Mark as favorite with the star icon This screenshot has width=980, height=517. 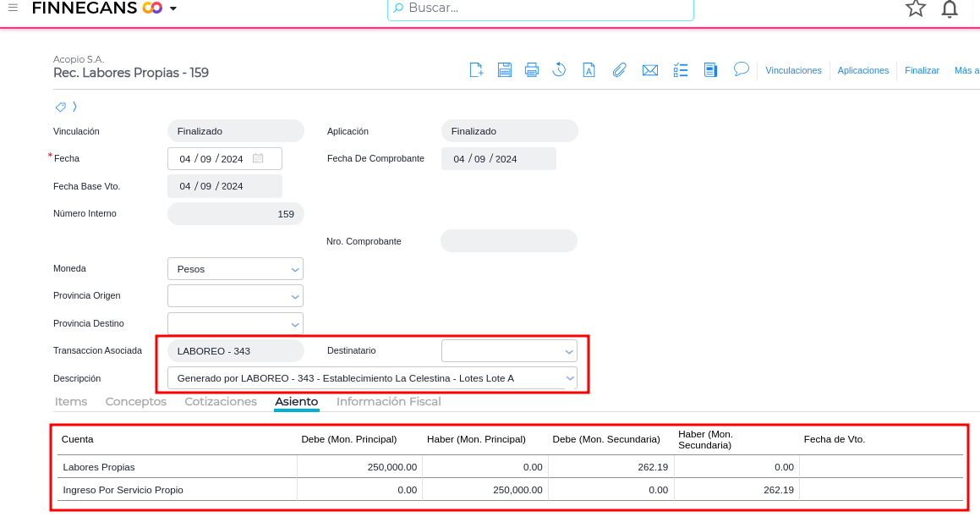(915, 8)
